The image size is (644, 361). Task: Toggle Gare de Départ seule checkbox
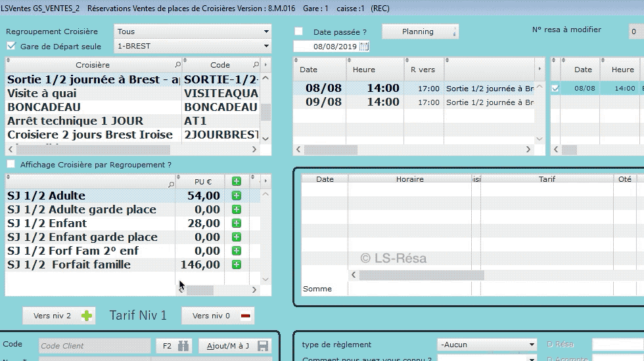(11, 46)
